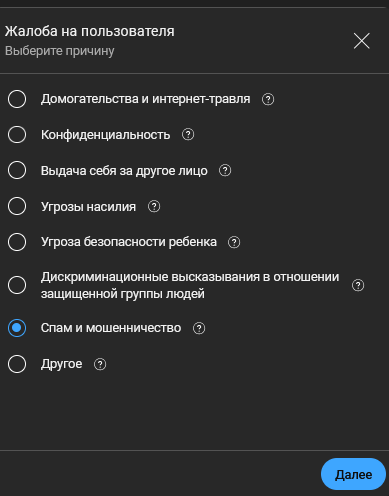Close the Жалоба на пользователя dialog
This screenshot has width=389, height=496.
pyautogui.click(x=362, y=41)
